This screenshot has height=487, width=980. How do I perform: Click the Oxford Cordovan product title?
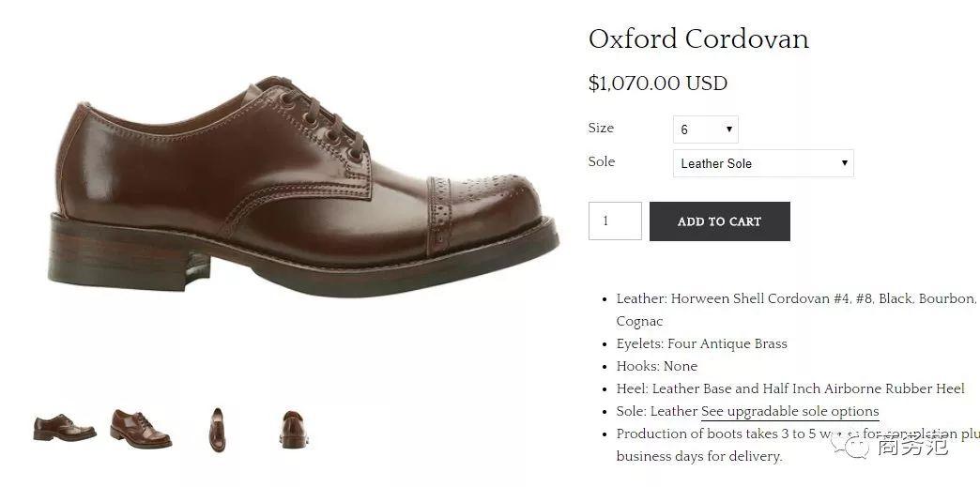point(698,39)
